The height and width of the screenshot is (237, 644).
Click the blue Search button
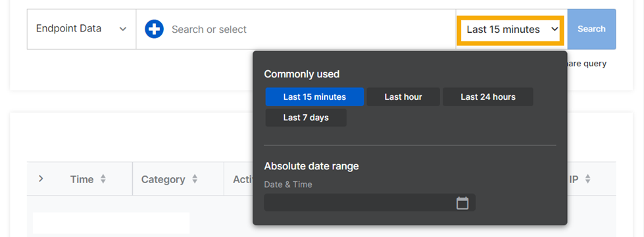tap(591, 29)
